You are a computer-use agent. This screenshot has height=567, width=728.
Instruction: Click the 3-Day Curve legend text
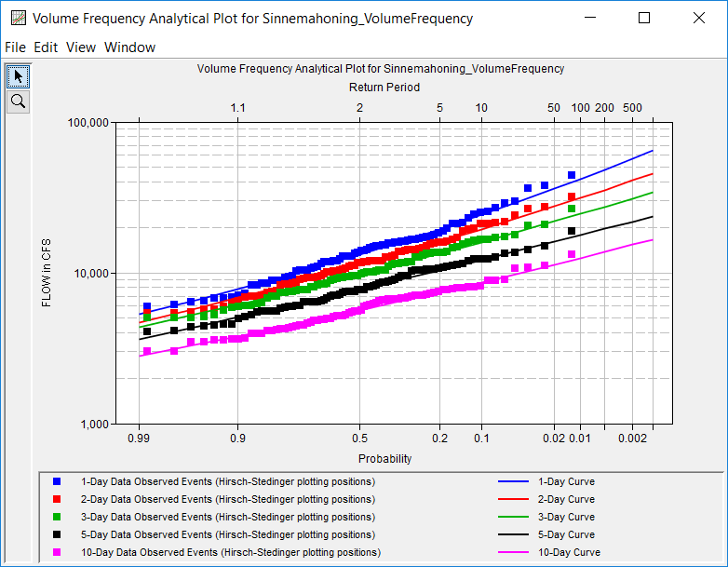tap(566, 517)
